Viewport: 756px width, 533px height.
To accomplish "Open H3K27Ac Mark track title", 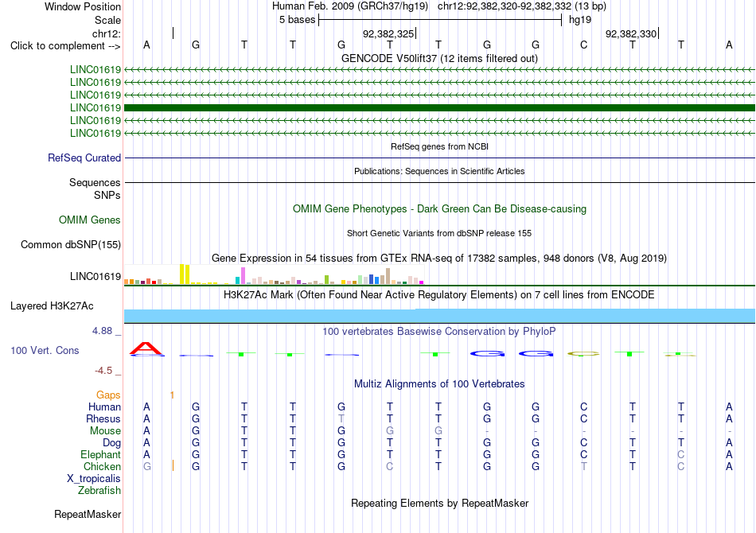I will pyautogui.click(x=439, y=294).
